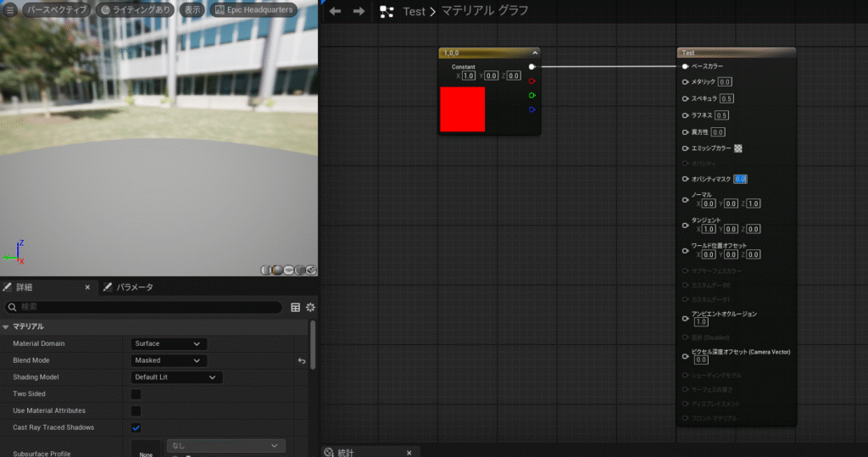This screenshot has width=868, height=457.
Task: Click the アンビエントオクルージョン input pin
Action: (x=685, y=319)
